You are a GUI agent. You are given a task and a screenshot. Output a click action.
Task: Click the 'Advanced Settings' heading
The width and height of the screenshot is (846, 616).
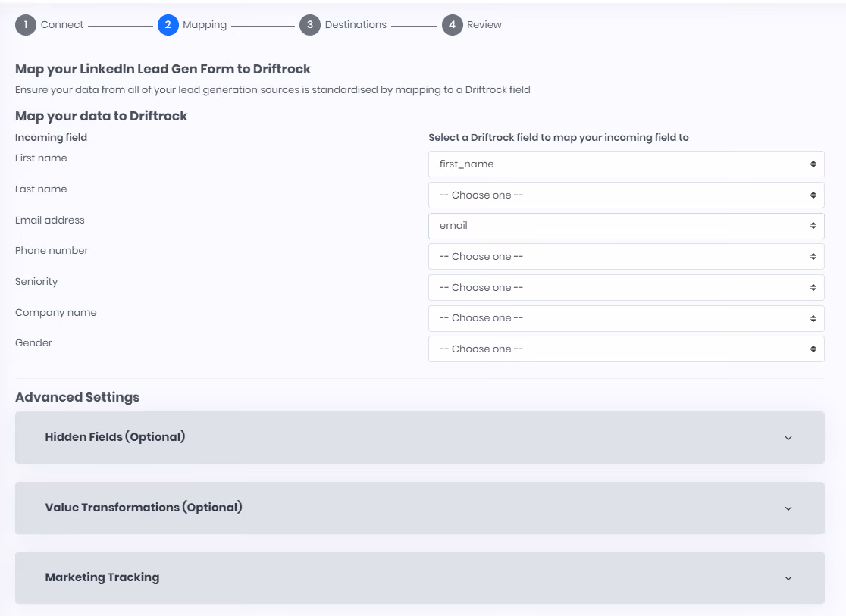(77, 398)
